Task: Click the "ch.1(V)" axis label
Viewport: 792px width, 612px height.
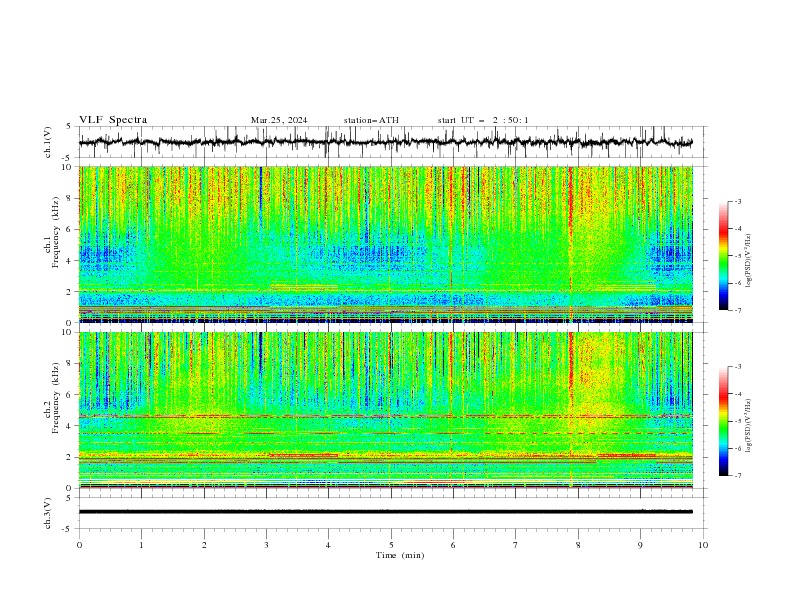Action: (48, 142)
